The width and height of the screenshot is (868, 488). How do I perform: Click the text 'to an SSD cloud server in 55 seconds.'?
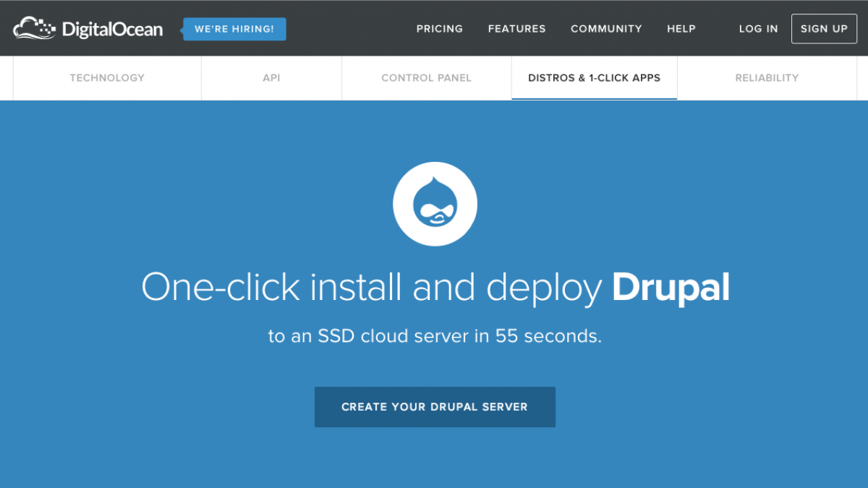pyautogui.click(x=435, y=336)
